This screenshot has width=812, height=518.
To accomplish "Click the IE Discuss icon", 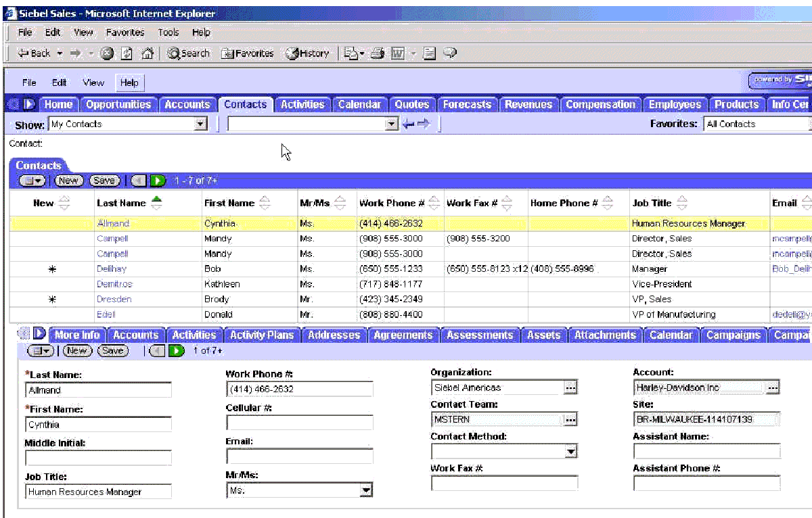I will [430, 53].
